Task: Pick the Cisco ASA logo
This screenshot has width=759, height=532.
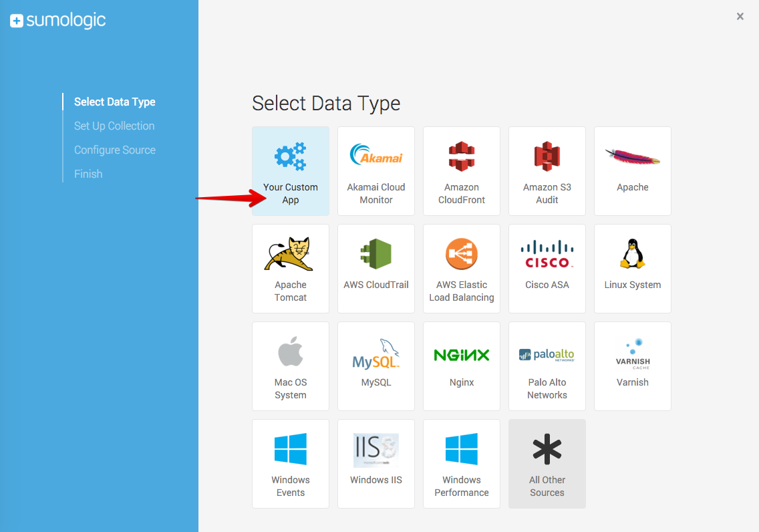Action: (547, 255)
